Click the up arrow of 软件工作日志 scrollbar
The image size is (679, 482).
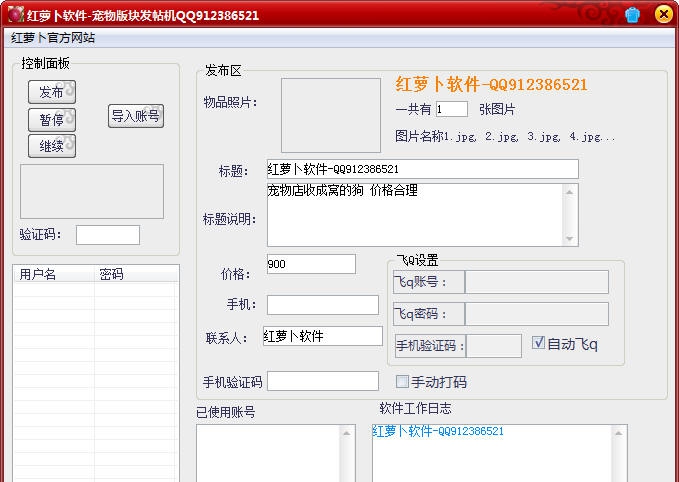point(619,433)
